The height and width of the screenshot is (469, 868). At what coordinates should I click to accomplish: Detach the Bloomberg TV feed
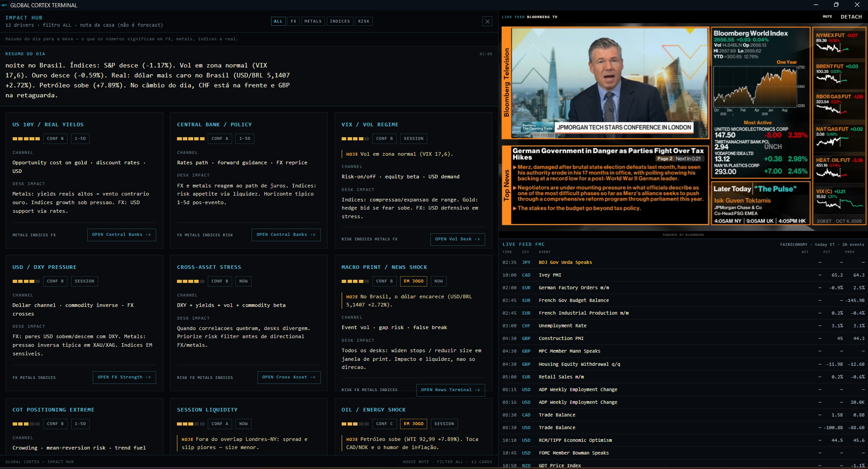pos(851,17)
